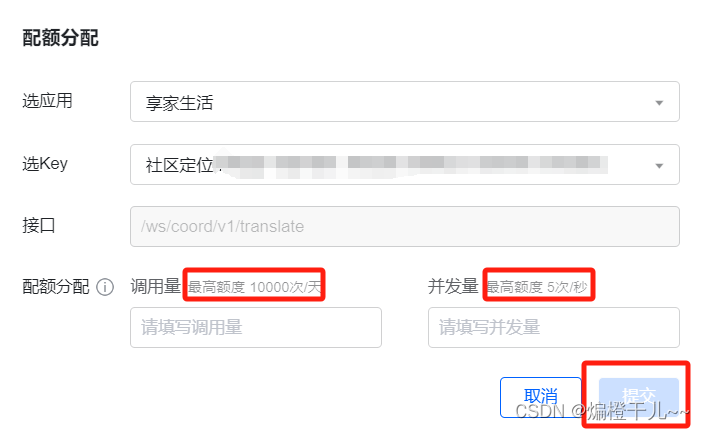Click the 社区定位 key name text

179,165
